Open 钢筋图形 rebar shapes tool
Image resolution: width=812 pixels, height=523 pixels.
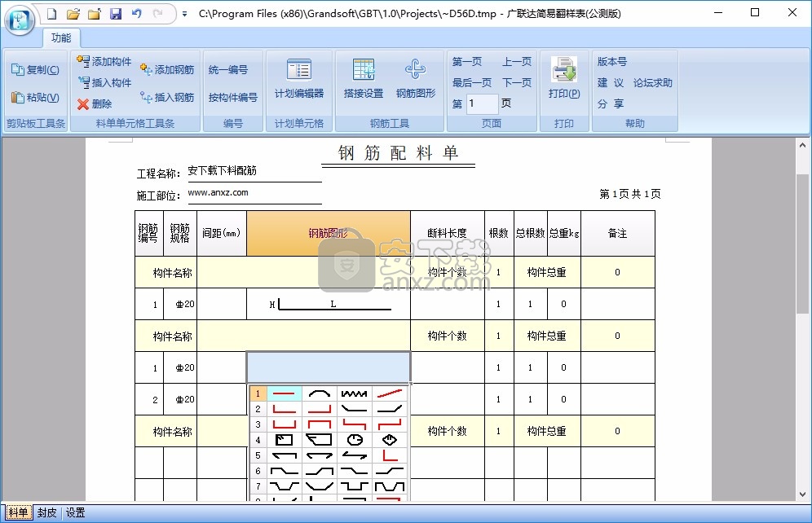(x=415, y=77)
